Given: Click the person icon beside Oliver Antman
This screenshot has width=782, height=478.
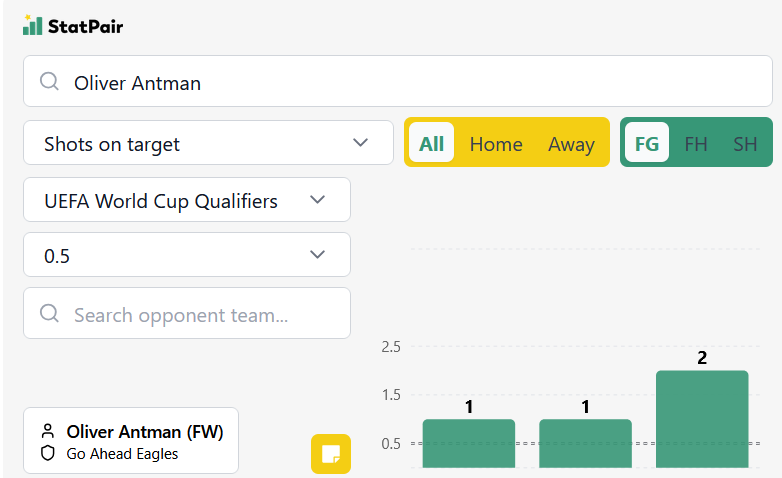Looking at the screenshot, I should click(48, 431).
